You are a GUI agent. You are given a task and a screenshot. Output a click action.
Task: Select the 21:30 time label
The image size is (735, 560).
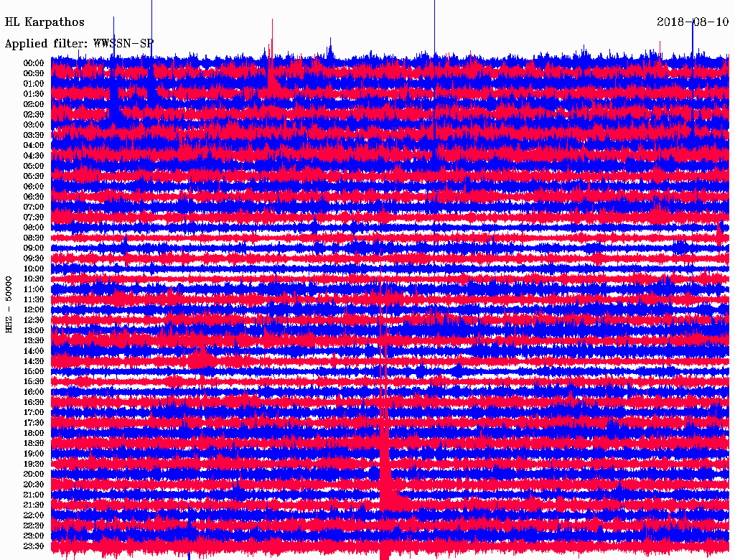[34, 505]
